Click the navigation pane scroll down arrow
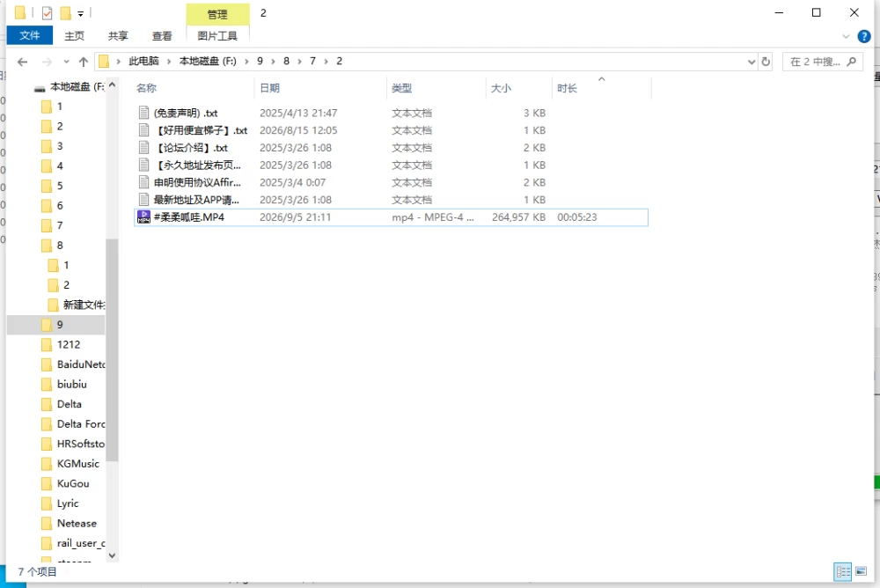 [x=112, y=555]
